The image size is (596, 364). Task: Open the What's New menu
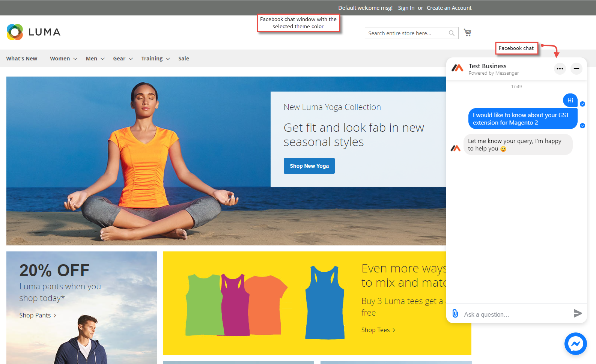click(x=22, y=59)
